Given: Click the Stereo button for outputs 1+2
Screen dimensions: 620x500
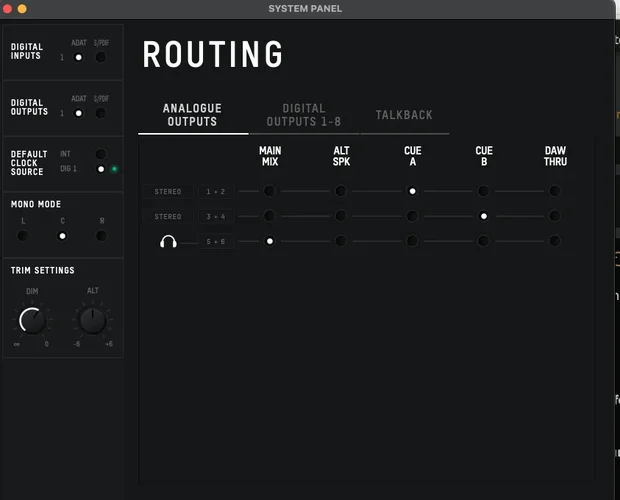Looking at the screenshot, I should [168, 191].
